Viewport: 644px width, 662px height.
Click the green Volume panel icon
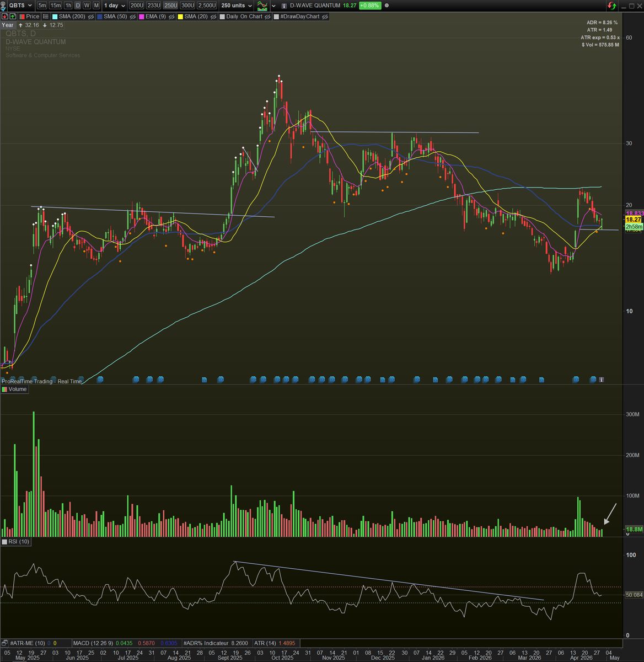pyautogui.click(x=4, y=389)
